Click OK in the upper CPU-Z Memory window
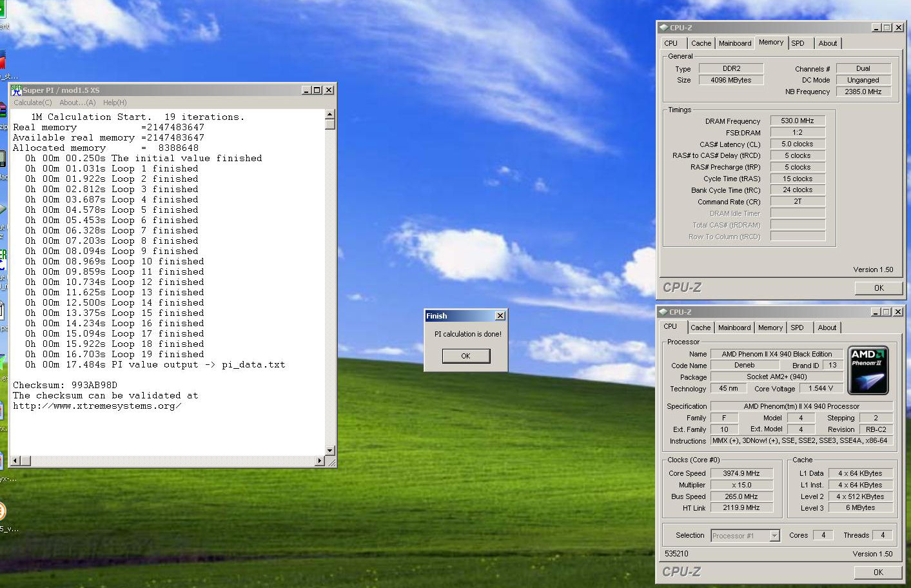The image size is (911, 588). 879,288
